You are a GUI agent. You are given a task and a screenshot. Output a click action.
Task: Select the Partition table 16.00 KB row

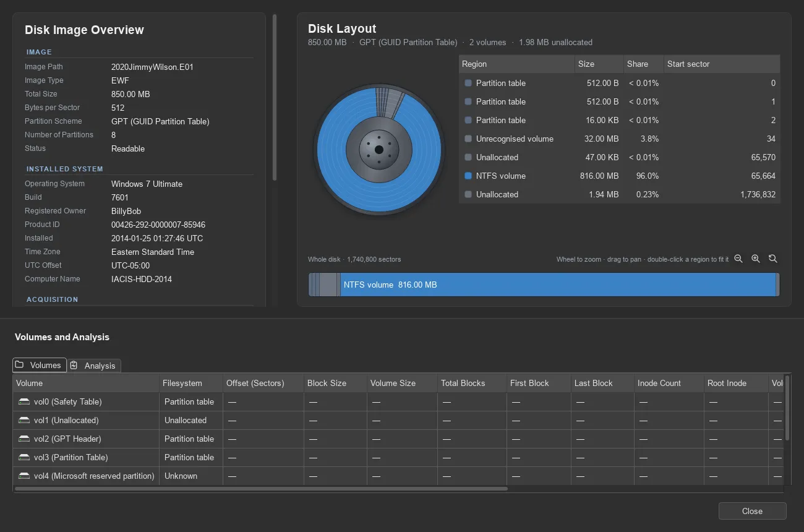click(619, 120)
